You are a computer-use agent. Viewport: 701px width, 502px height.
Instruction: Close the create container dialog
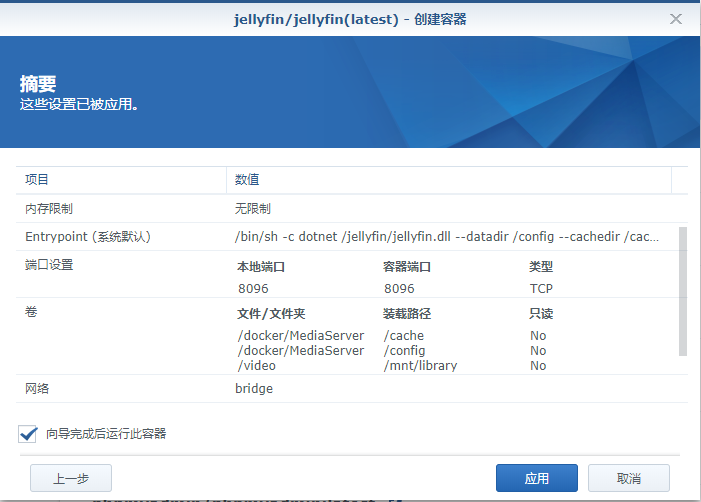pos(676,19)
